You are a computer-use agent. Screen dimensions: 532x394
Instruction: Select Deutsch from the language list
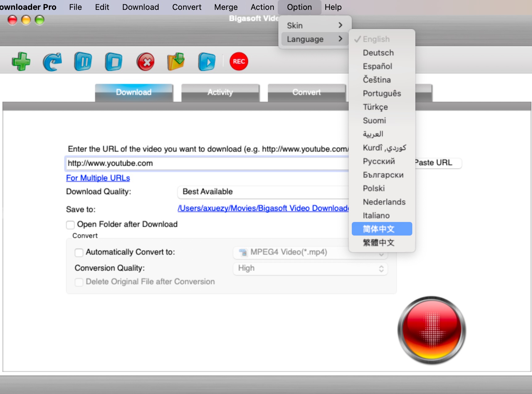[378, 53]
